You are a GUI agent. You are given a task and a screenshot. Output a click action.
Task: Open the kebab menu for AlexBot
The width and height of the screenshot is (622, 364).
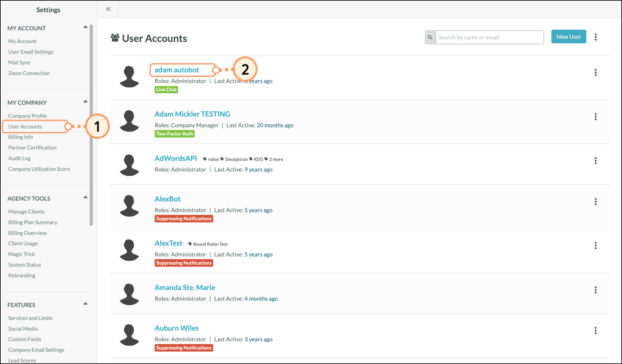[595, 202]
